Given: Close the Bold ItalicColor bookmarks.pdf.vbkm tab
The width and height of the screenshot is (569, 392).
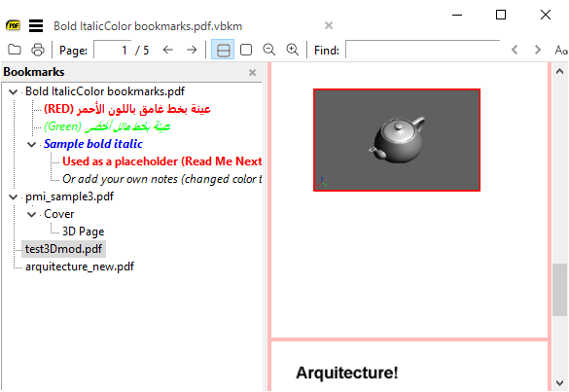Looking at the screenshot, I should (x=329, y=25).
